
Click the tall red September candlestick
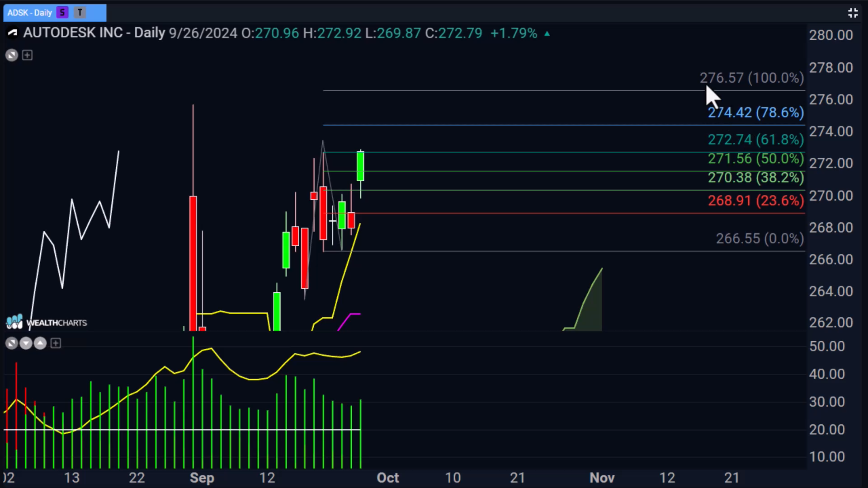[193, 263]
